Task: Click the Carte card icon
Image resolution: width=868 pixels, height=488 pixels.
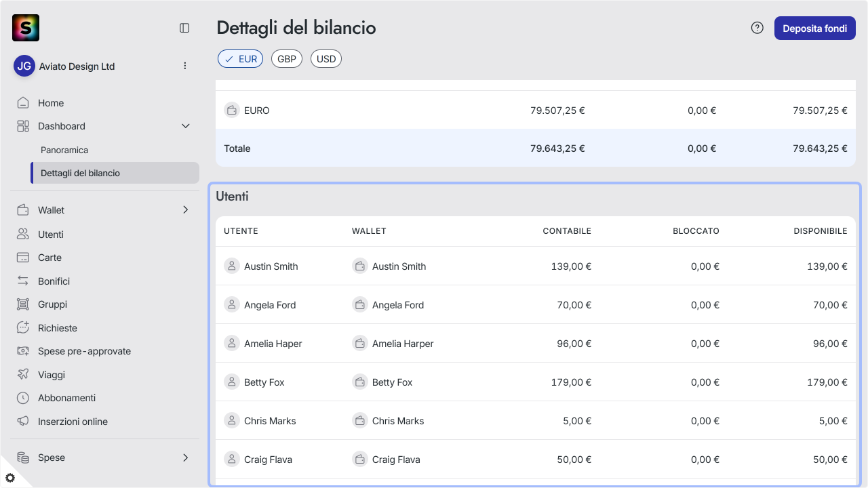Action: pyautogui.click(x=23, y=258)
